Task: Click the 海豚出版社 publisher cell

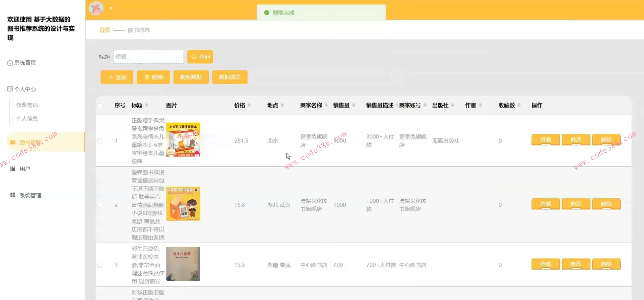Action: point(445,141)
